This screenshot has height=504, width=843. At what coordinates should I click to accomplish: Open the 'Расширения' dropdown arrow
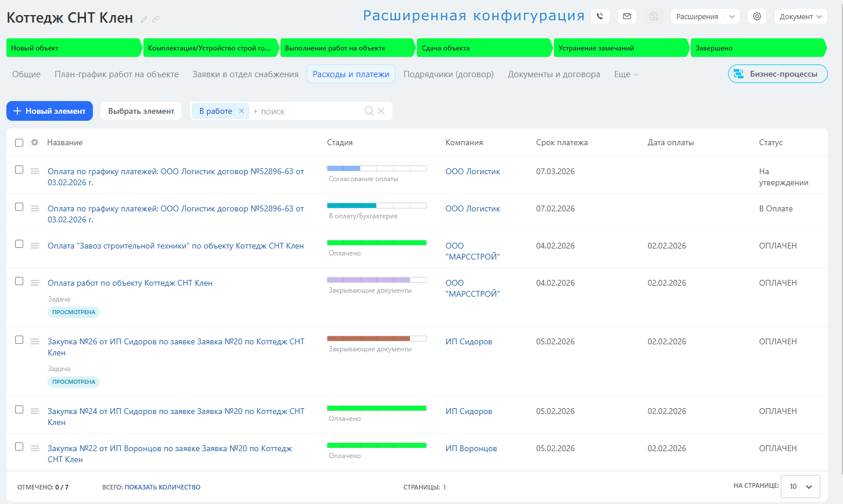click(732, 17)
